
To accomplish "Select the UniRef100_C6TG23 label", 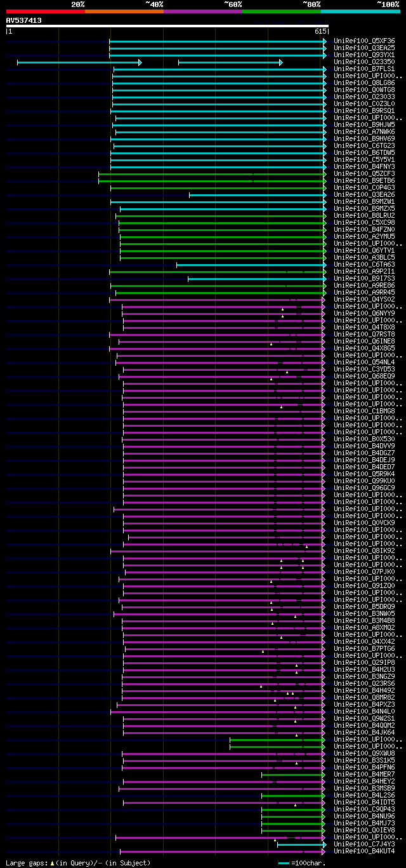I will [x=364, y=145].
